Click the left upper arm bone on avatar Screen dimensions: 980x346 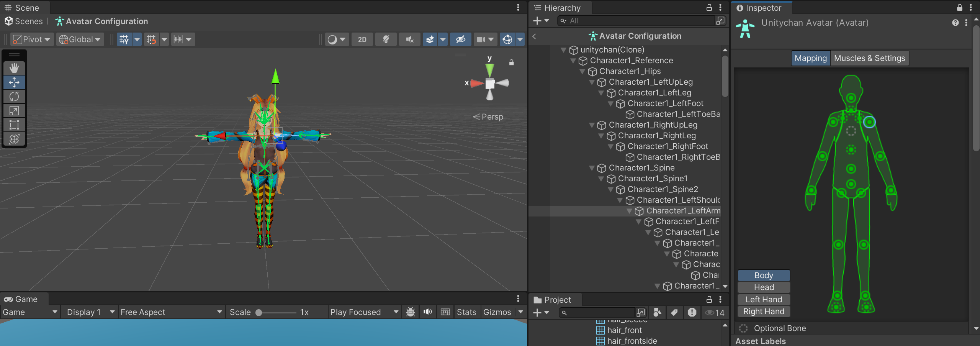(869, 122)
